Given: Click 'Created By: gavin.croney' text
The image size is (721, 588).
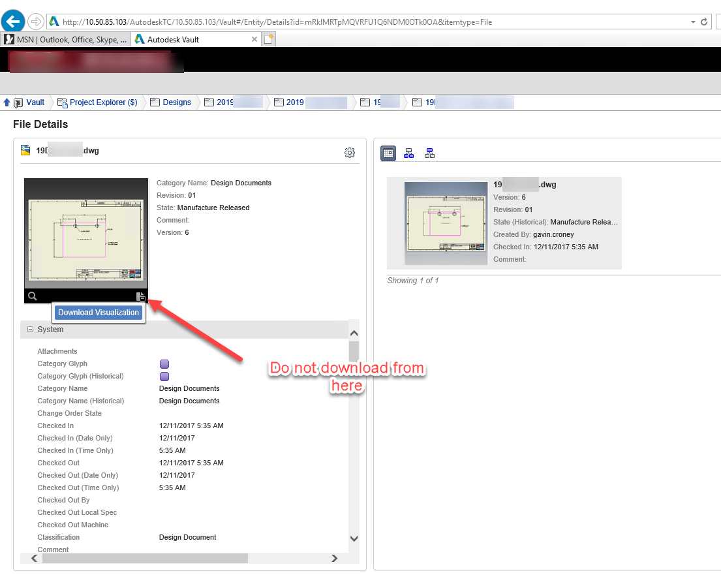Looking at the screenshot, I should [x=533, y=234].
